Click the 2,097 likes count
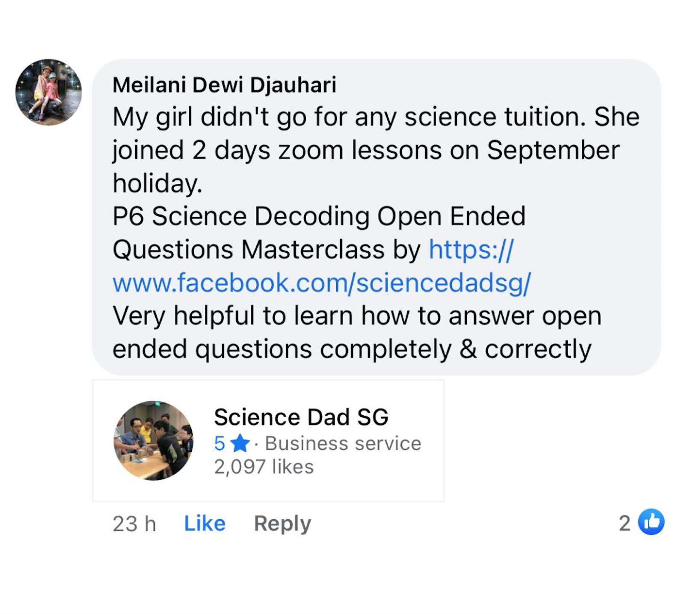 264,466
